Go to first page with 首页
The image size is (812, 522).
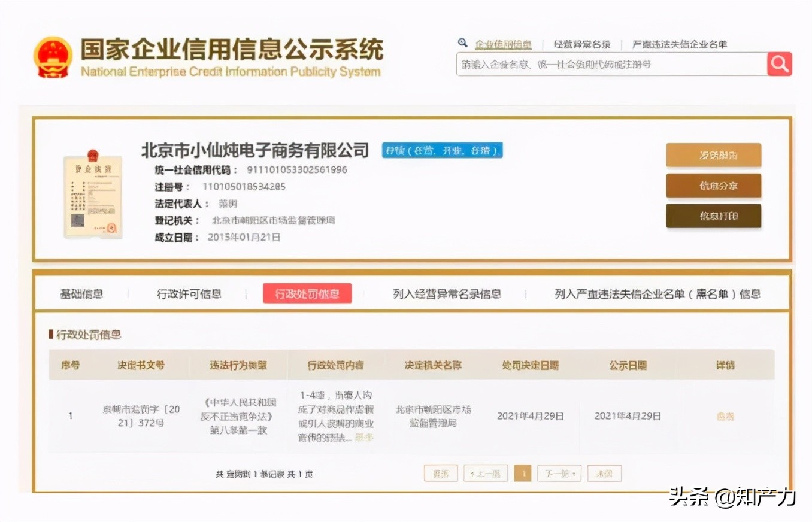click(x=441, y=474)
